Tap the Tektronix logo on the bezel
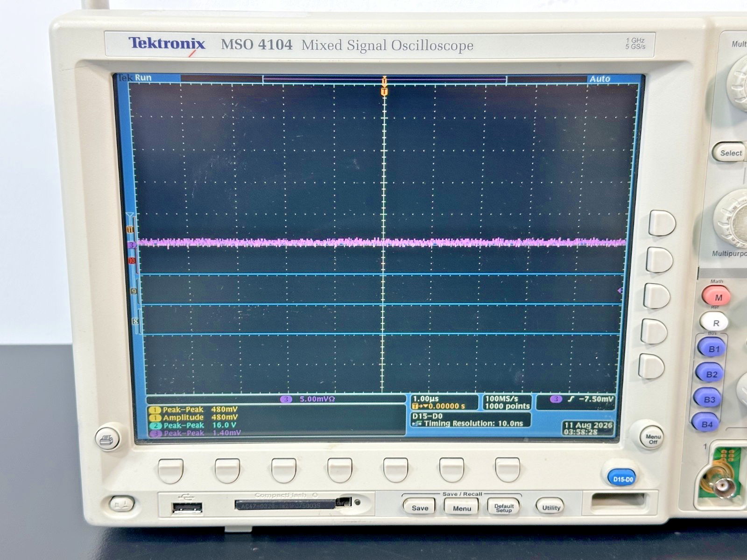747x560 pixels. tap(167, 43)
